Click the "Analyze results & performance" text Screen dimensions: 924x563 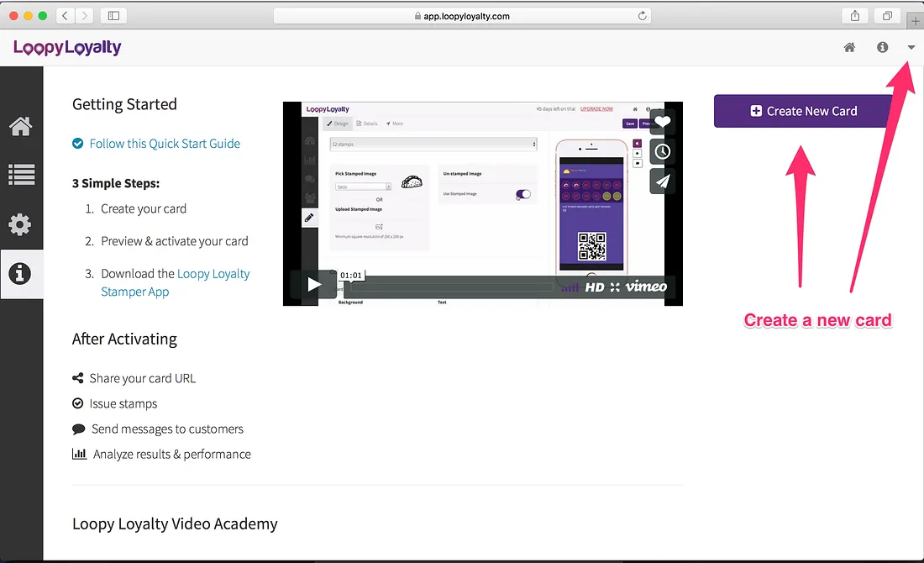172,455
